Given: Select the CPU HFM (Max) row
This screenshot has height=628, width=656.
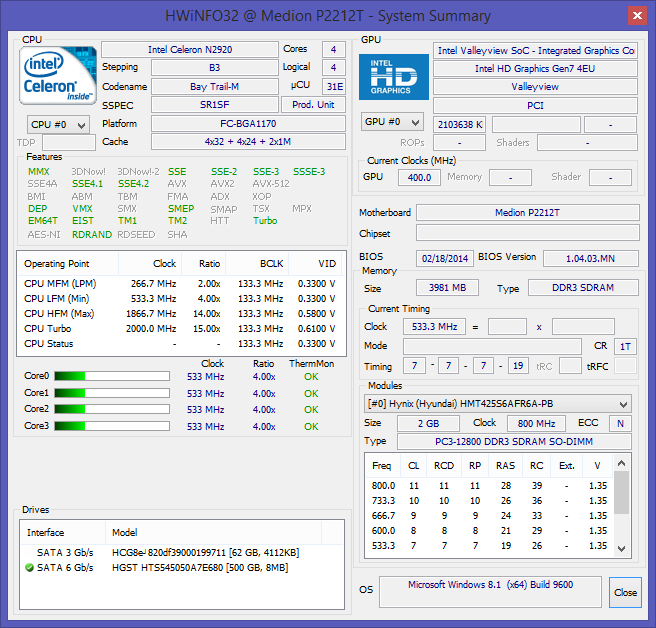Looking at the screenshot, I should (x=180, y=314).
